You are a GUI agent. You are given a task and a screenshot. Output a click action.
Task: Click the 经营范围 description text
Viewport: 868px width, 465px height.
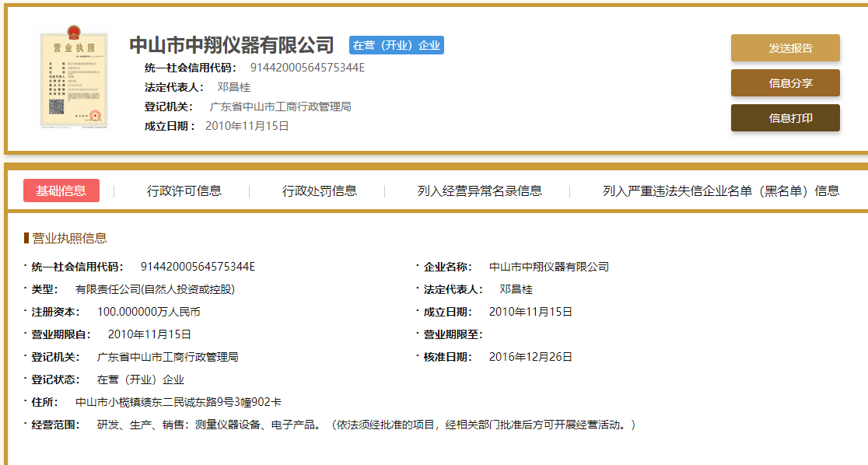[366, 425]
